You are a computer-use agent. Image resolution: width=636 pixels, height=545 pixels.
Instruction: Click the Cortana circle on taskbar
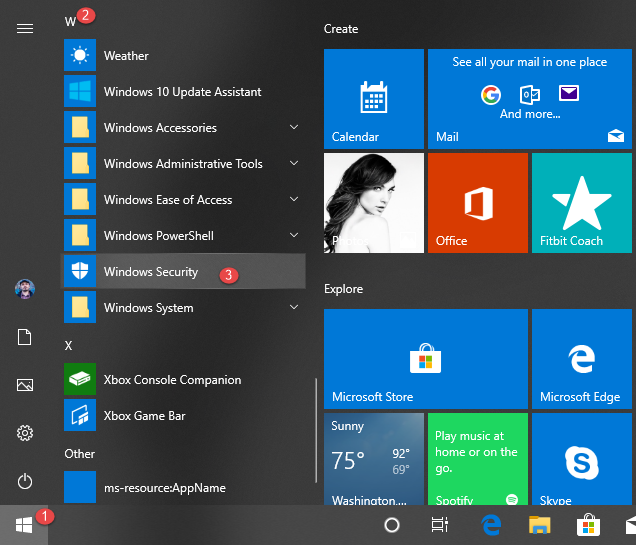[x=392, y=525]
